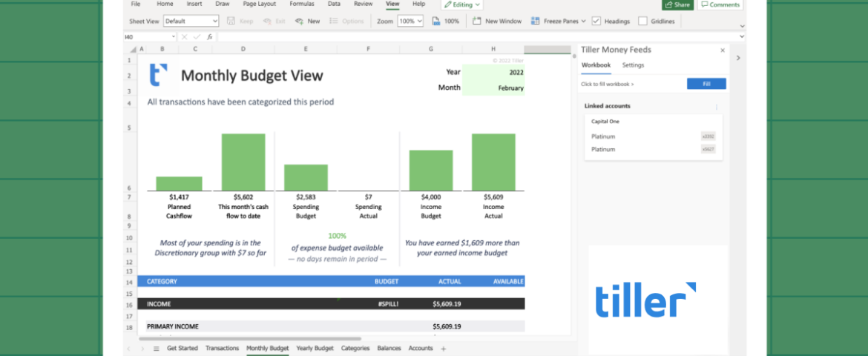
Task: Select the Workbook tab in Tiller pane
Action: coord(596,65)
